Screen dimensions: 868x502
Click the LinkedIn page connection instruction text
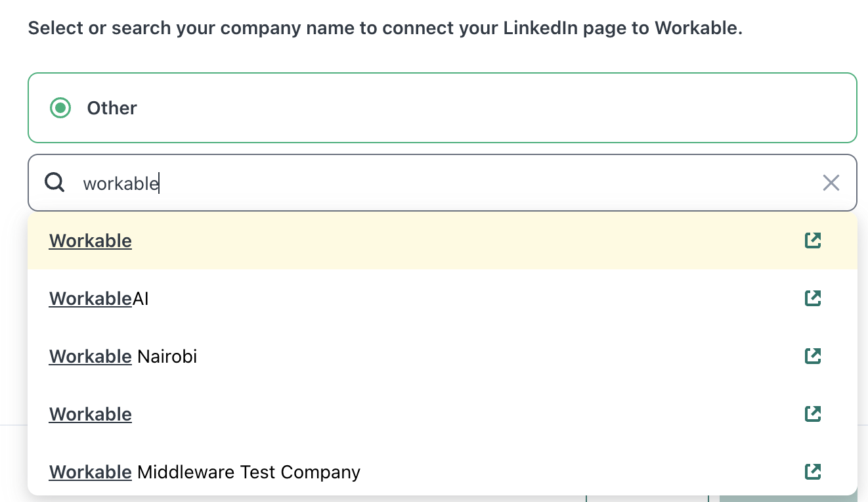pyautogui.click(x=385, y=28)
